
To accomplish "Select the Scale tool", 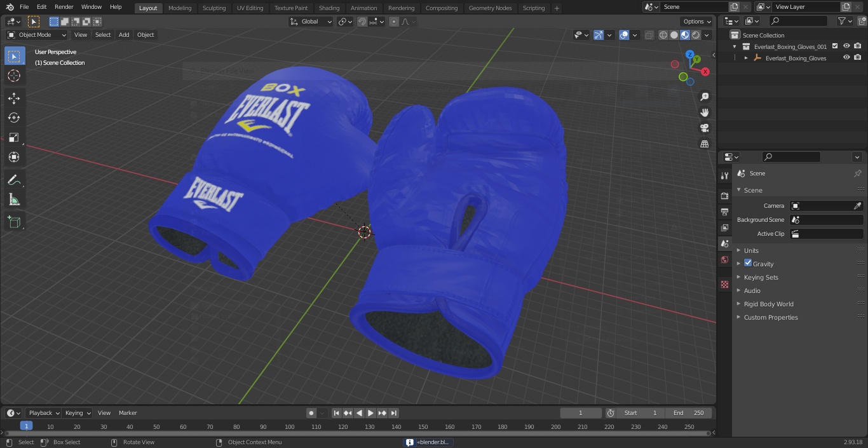I will point(14,137).
